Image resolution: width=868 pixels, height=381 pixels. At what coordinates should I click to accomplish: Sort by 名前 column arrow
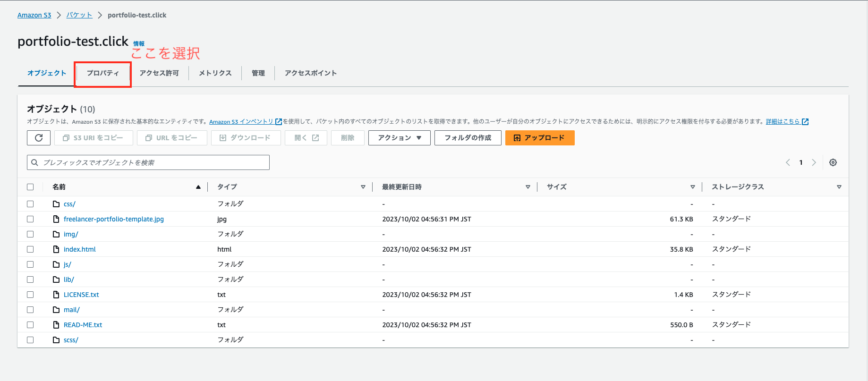[198, 187]
